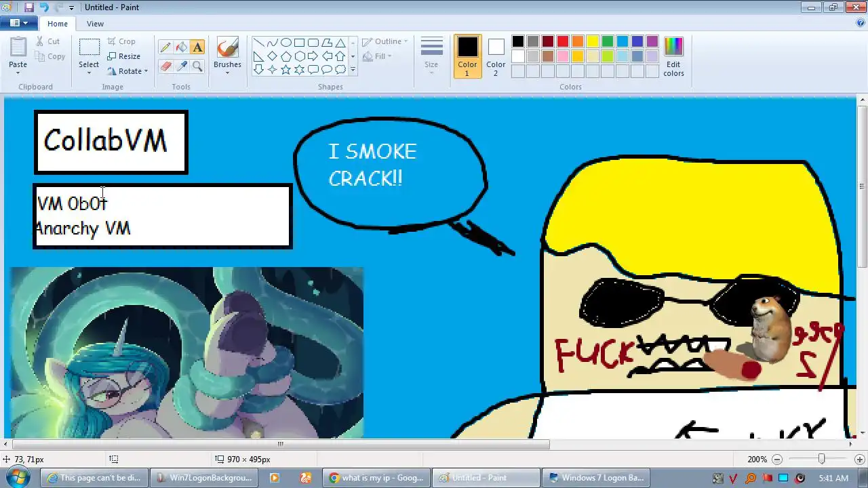Open Edit colors
868x488 pixels.
coord(673,56)
